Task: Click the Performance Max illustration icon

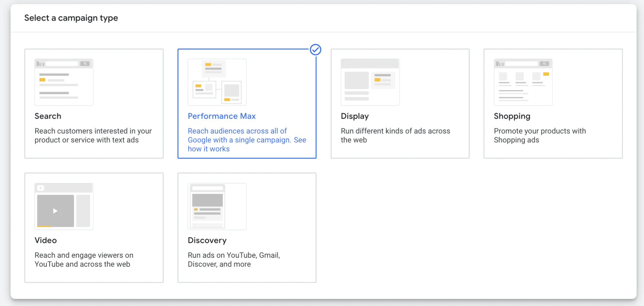Action: click(x=217, y=82)
